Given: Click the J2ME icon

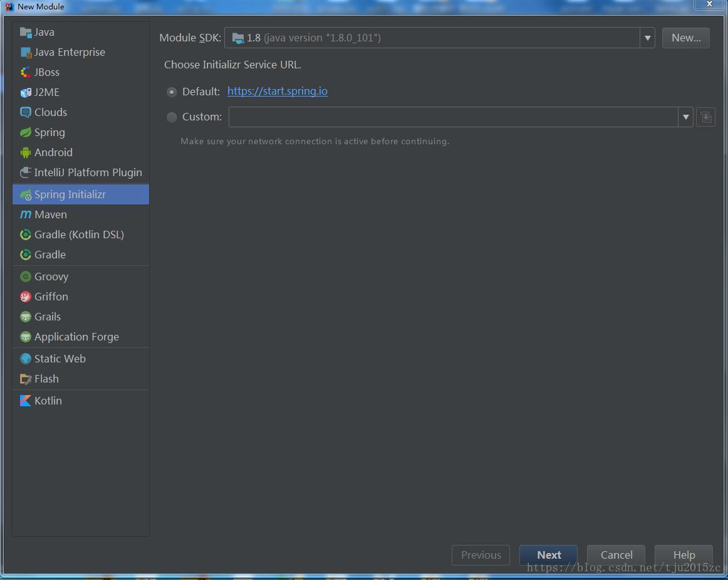Looking at the screenshot, I should coord(26,92).
